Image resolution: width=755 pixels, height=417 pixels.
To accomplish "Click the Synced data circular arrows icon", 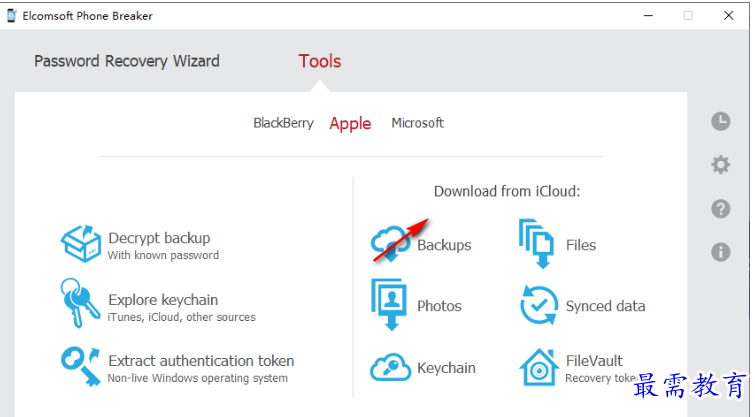I will coord(539,305).
